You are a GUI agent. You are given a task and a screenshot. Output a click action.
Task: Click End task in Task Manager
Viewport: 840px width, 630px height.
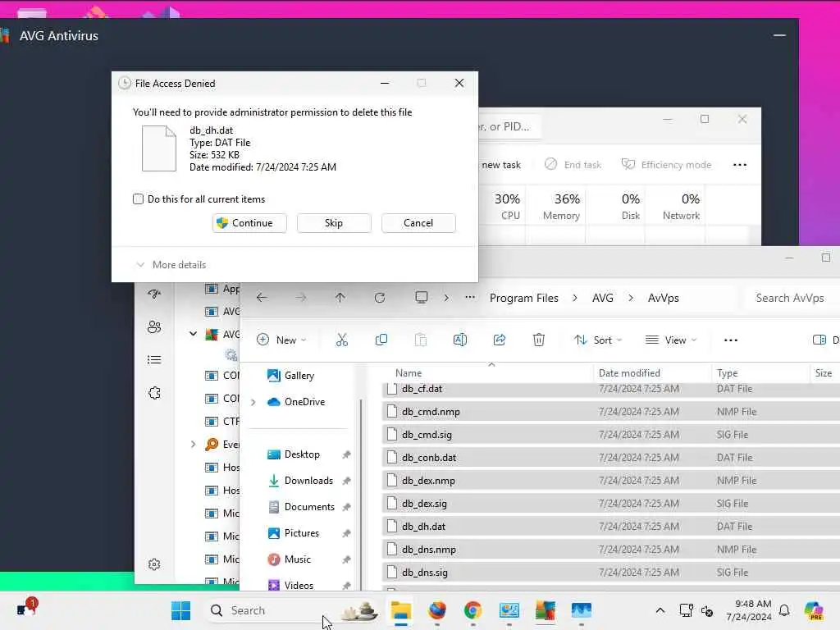coord(573,165)
